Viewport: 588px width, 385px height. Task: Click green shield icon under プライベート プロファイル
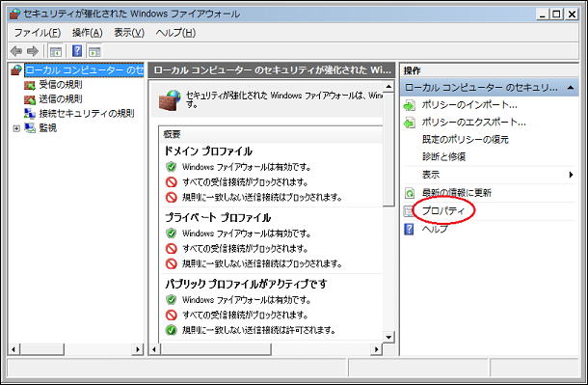tap(171, 234)
